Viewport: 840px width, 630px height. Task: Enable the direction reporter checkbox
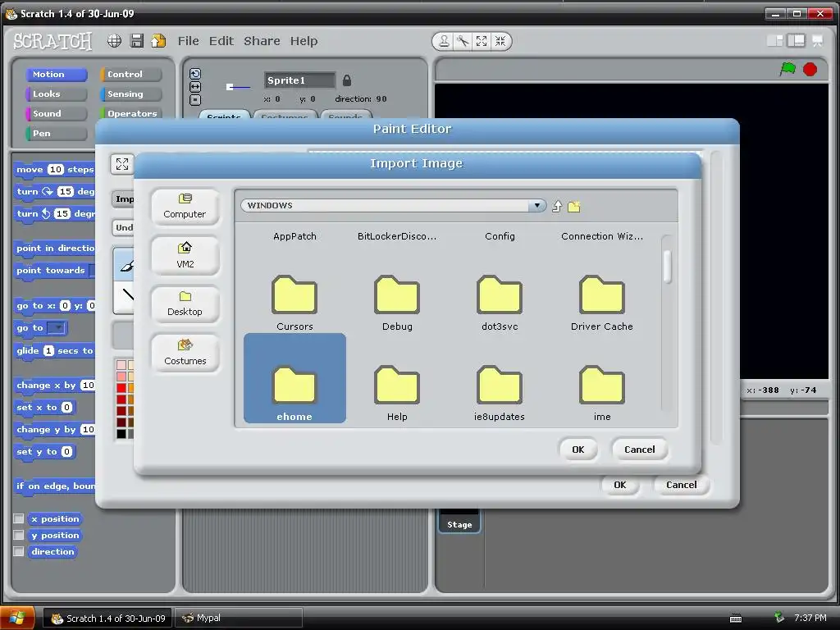tap(18, 551)
